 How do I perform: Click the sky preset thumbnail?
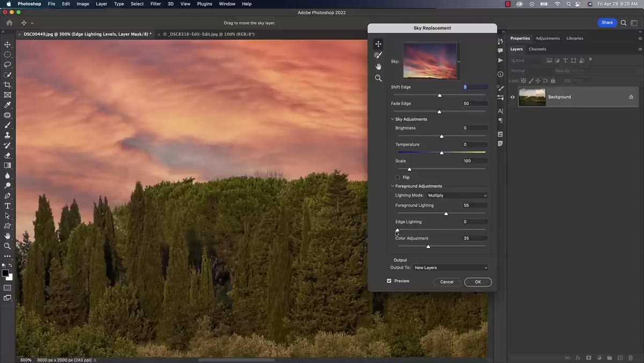pyautogui.click(x=430, y=61)
